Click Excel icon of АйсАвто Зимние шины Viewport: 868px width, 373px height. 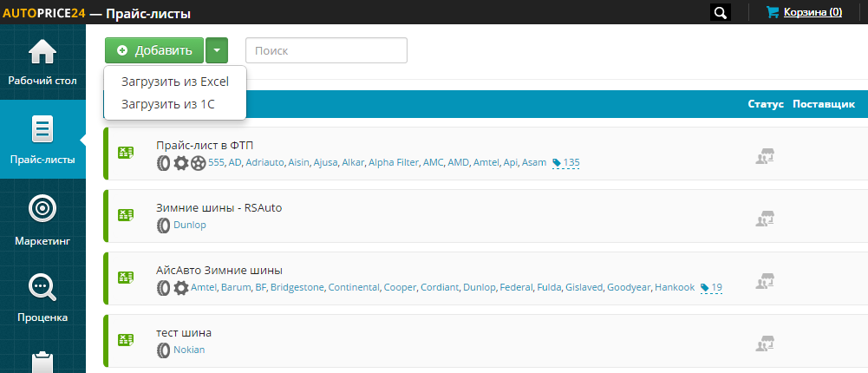tap(126, 278)
